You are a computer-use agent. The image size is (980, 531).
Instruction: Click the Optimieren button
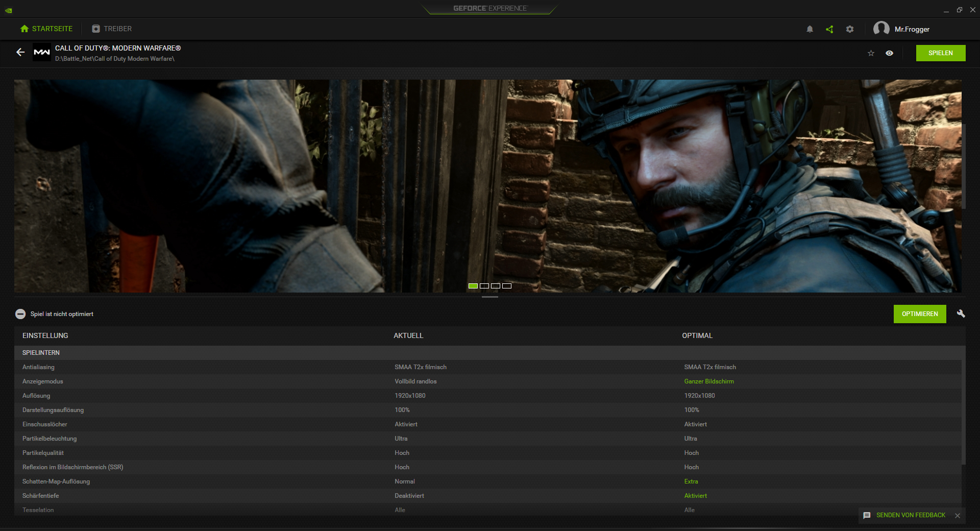(x=920, y=314)
